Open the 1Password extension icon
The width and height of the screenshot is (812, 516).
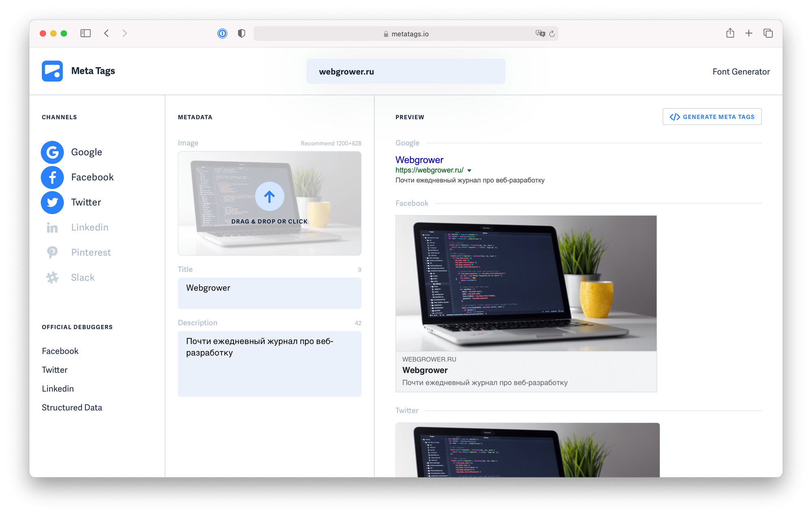pyautogui.click(x=222, y=33)
